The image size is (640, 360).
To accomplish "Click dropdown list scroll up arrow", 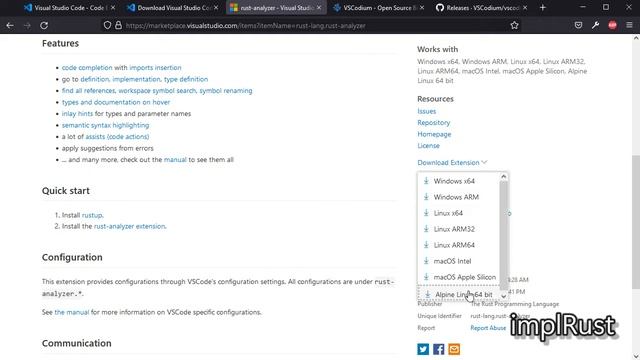I will (x=503, y=176).
